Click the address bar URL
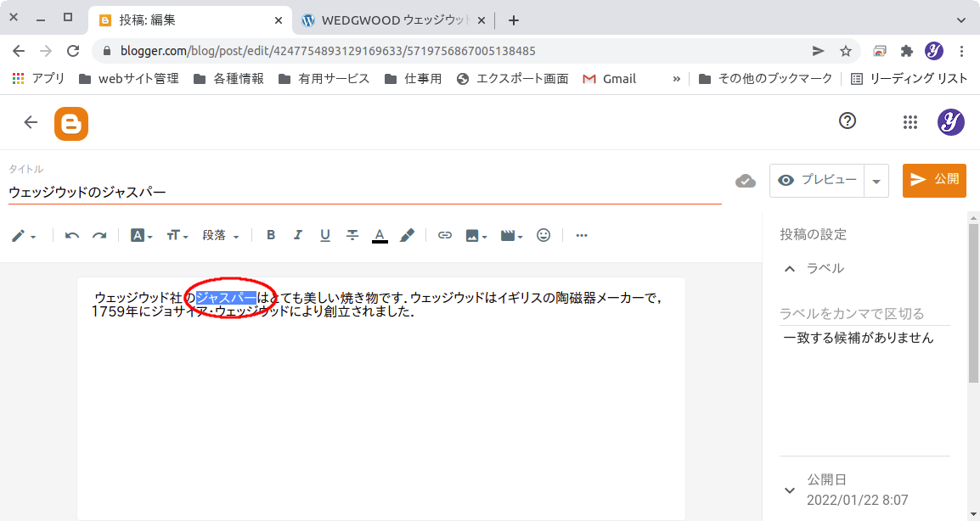The image size is (980, 521). [328, 51]
